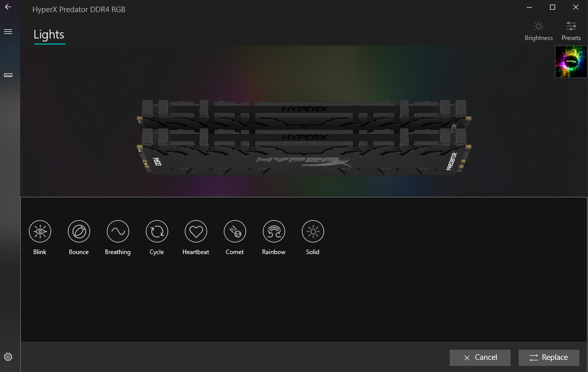Apply the Solid lighting effect

(313, 231)
